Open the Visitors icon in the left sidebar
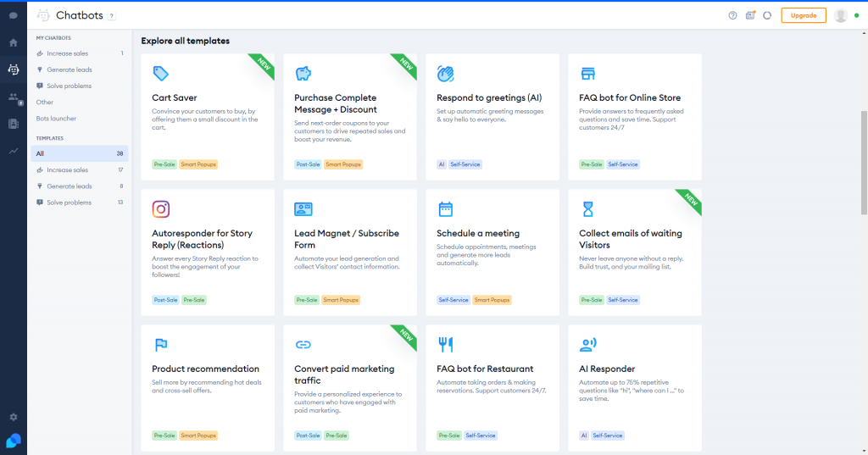Screen dimensions: 868x455 pos(13,97)
